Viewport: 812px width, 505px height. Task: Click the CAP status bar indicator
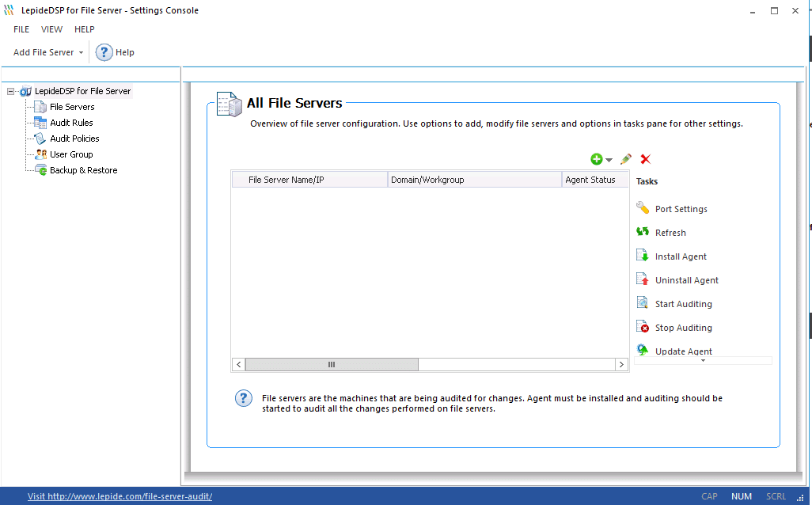click(709, 496)
